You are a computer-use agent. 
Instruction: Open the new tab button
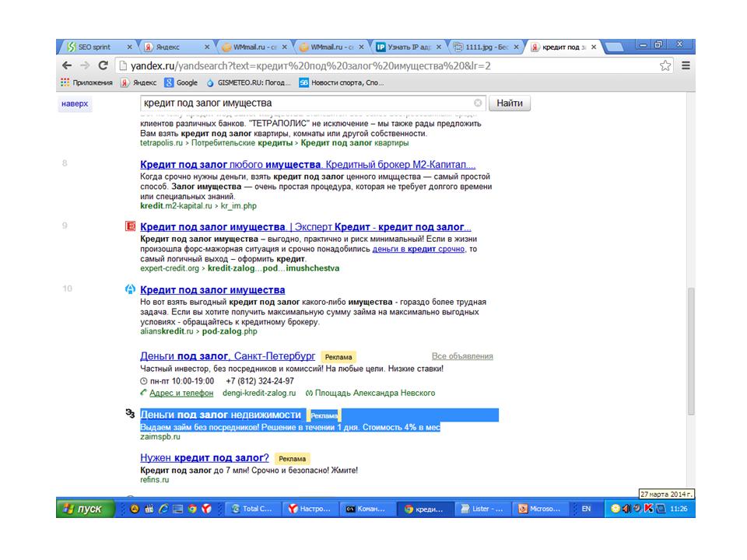[614, 47]
